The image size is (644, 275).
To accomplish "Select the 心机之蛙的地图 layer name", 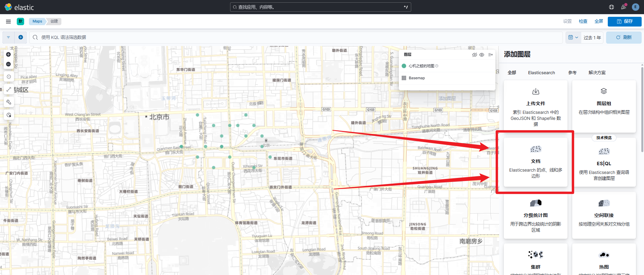I will (x=421, y=66).
